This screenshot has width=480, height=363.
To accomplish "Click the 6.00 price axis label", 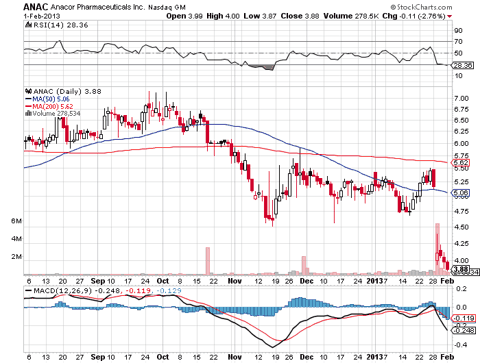I will pos(461,144).
